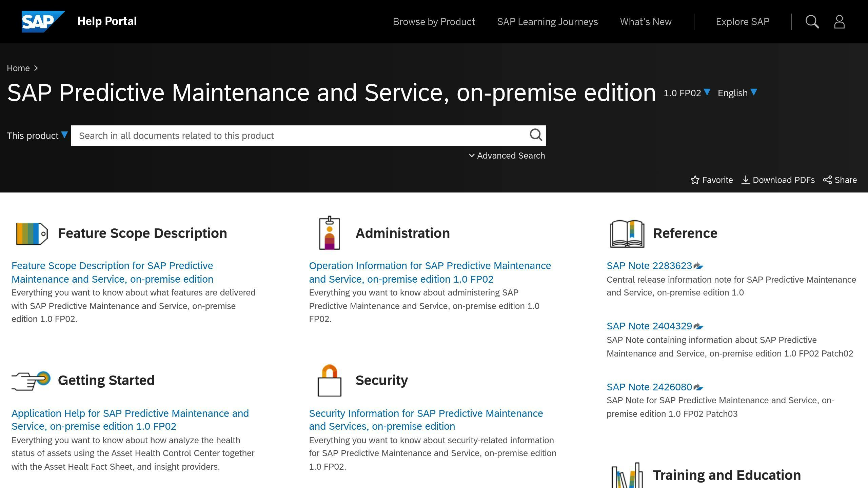Open What's New menu item
Viewport: 868px width, 488px height.
coord(646,22)
